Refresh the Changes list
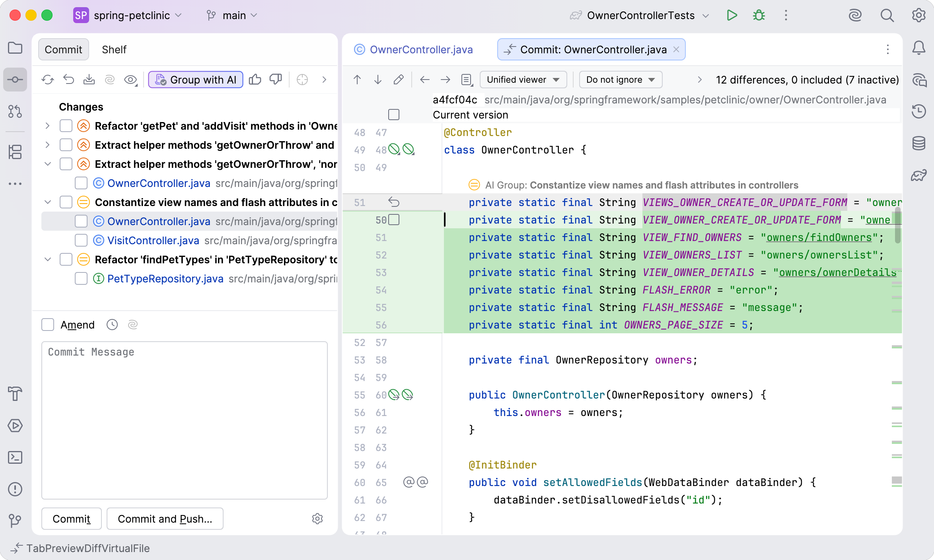The height and width of the screenshot is (560, 934). click(x=48, y=80)
